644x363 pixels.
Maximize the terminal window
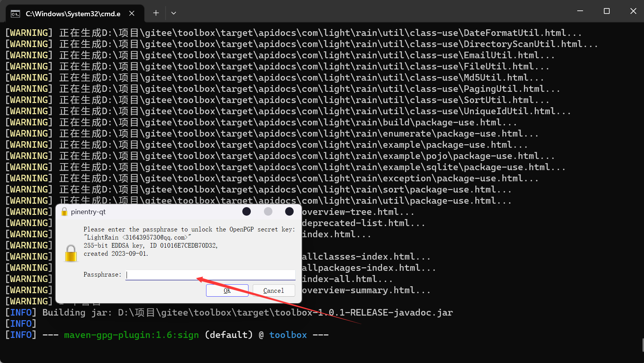pos(607,11)
